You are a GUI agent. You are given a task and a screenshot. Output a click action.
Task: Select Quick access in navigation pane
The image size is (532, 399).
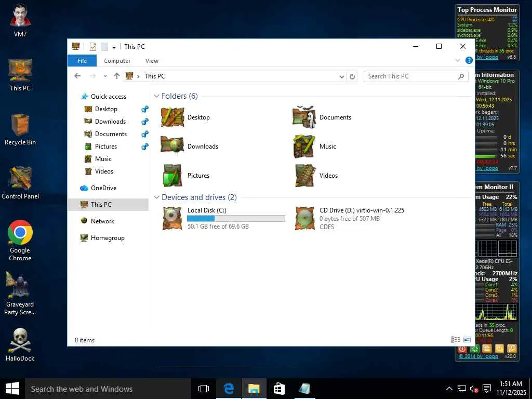109,96
